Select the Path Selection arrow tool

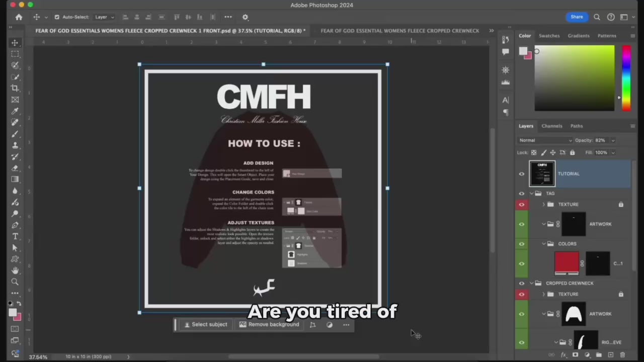(15, 248)
